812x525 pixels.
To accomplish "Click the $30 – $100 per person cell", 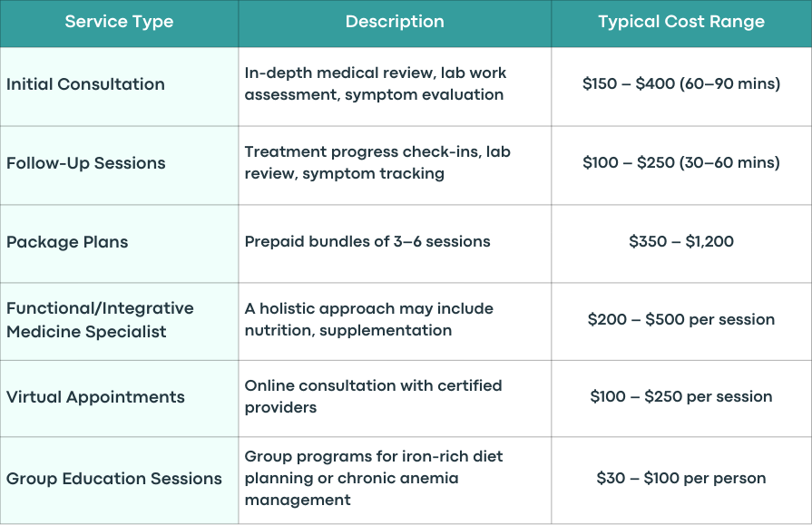I will point(681,478).
